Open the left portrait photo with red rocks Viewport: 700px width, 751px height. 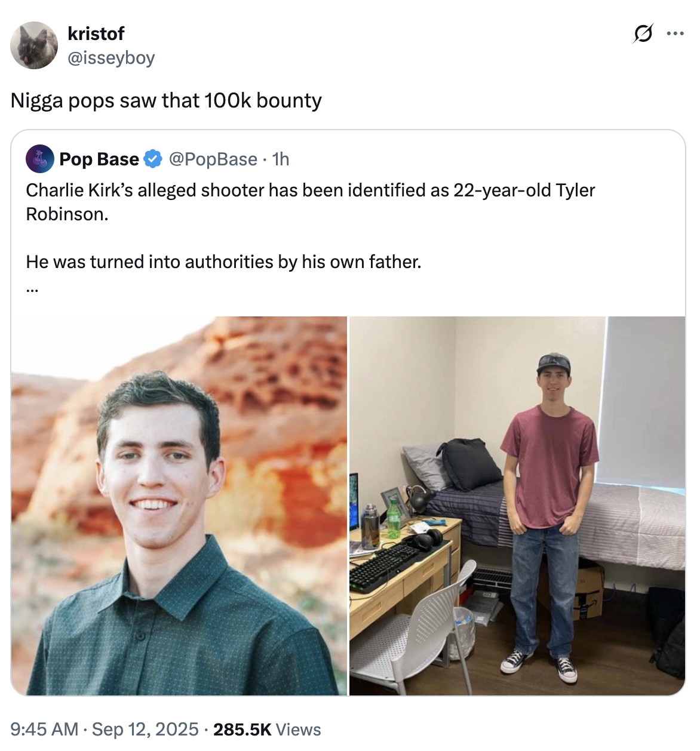179,506
